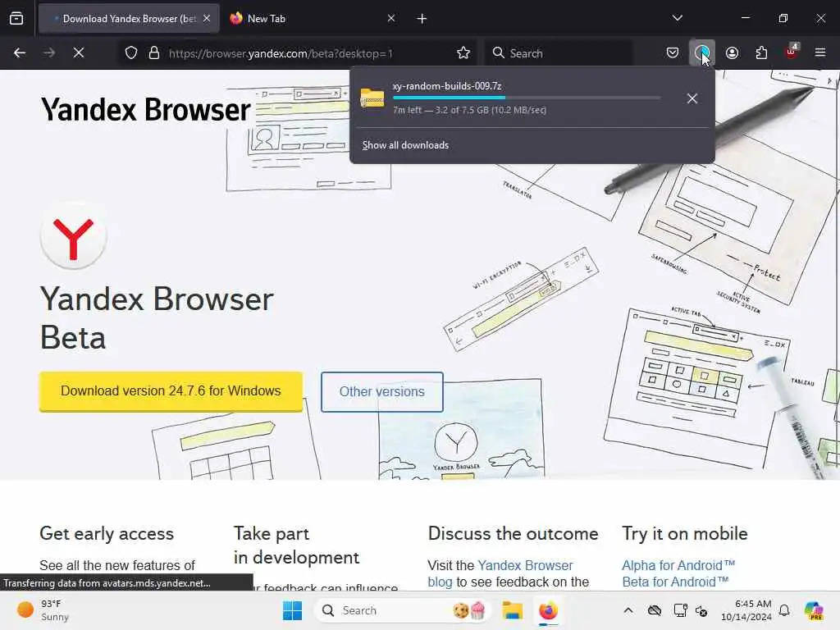
Task: View site security padlock info
Action: [x=154, y=53]
